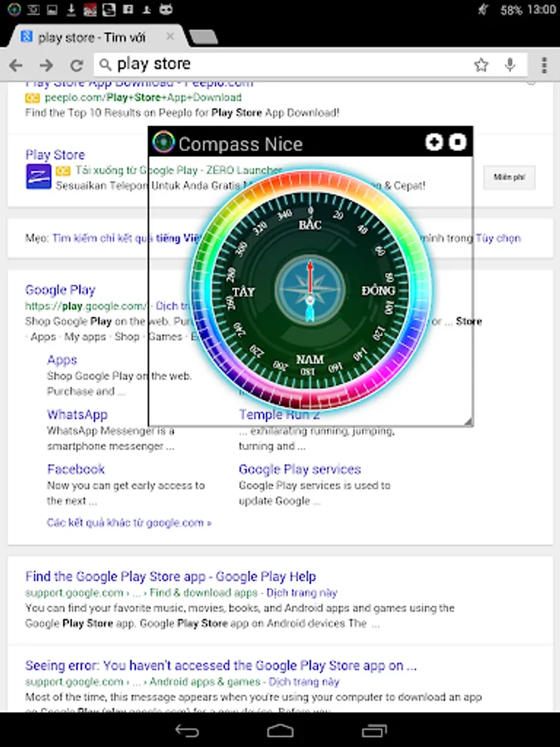This screenshot has width=560, height=747.
Task: Click 'Dịch trang này' beside support.google.com Find & download apps
Action: point(301,593)
